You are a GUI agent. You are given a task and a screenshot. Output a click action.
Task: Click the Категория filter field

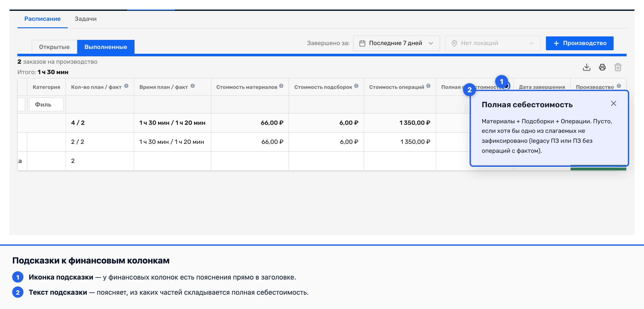point(46,104)
